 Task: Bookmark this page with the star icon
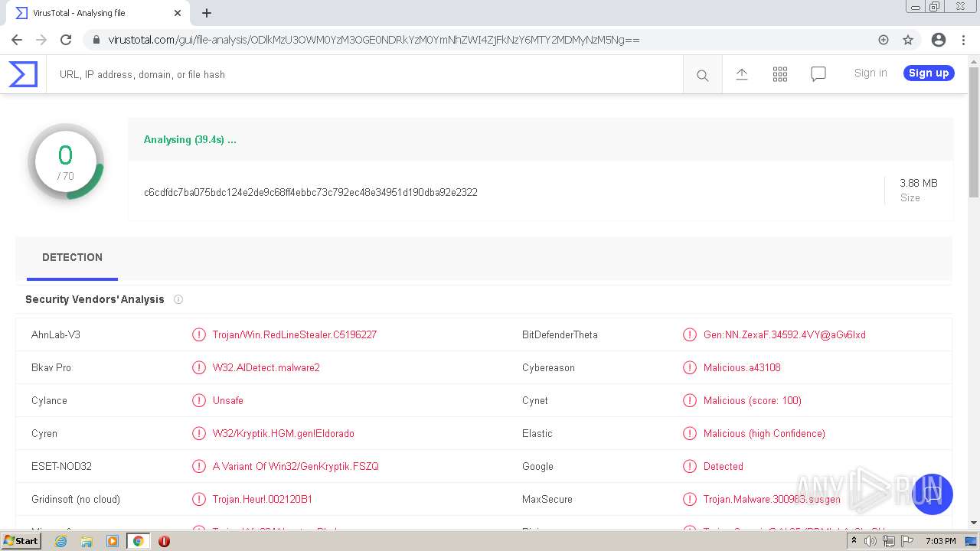908,40
